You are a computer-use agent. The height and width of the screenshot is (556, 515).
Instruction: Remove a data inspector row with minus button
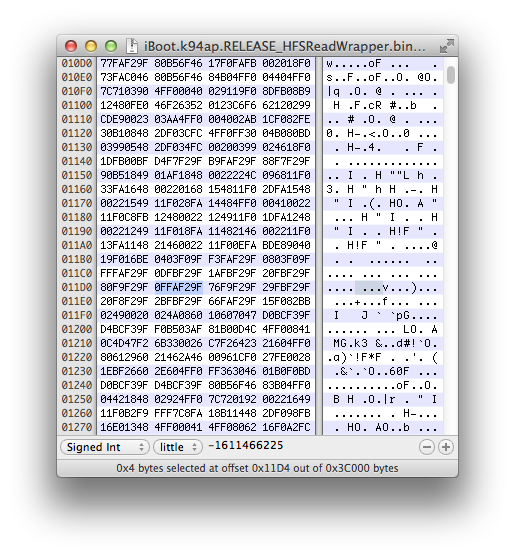point(427,447)
